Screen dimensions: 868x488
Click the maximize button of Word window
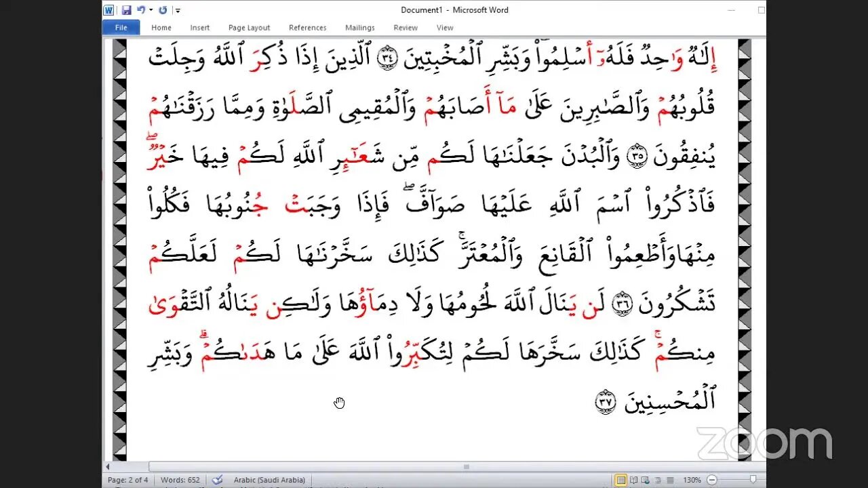click(x=761, y=10)
